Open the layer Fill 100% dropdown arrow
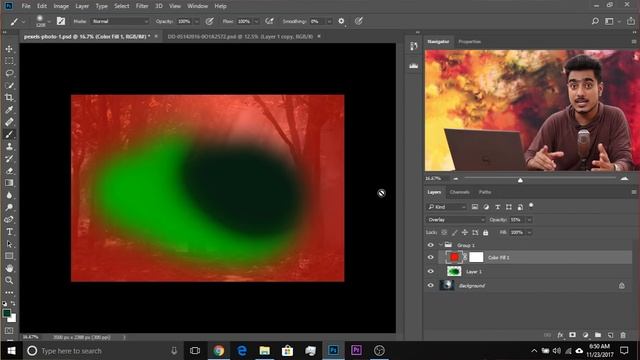The image size is (640, 360). [x=529, y=232]
